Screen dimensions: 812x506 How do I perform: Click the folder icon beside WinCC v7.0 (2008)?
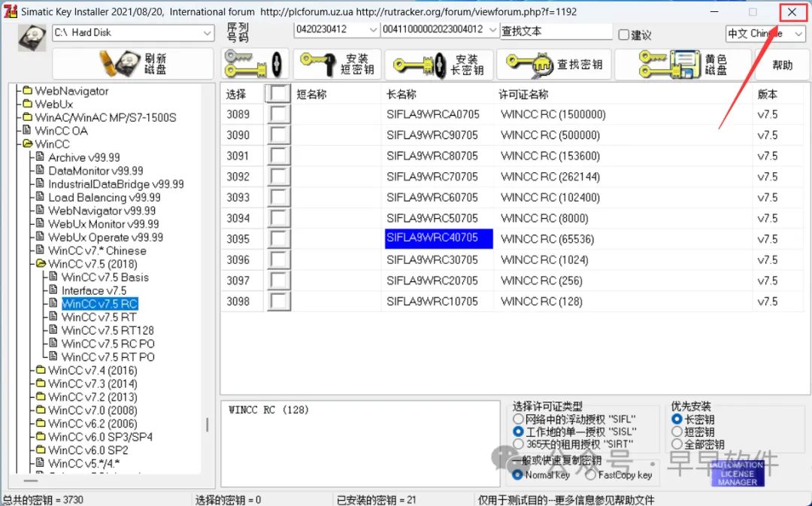(x=41, y=411)
